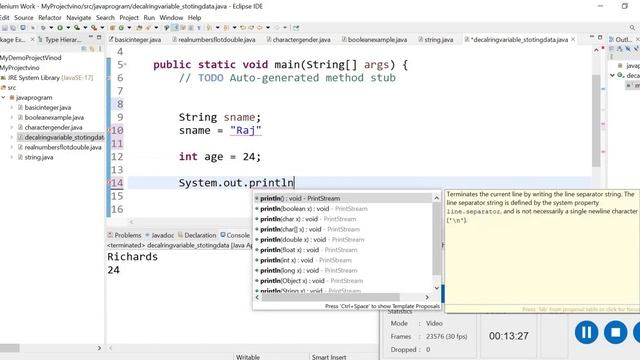Switch to the booleanexample.java editor tab
640x360 pixels.
374,40
